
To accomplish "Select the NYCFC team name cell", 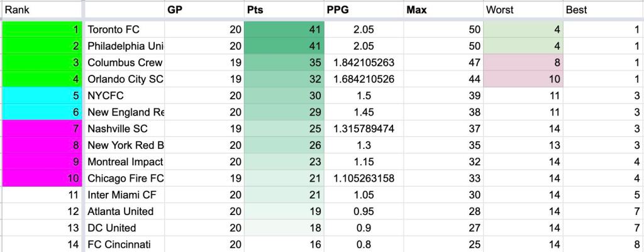I will point(124,96).
